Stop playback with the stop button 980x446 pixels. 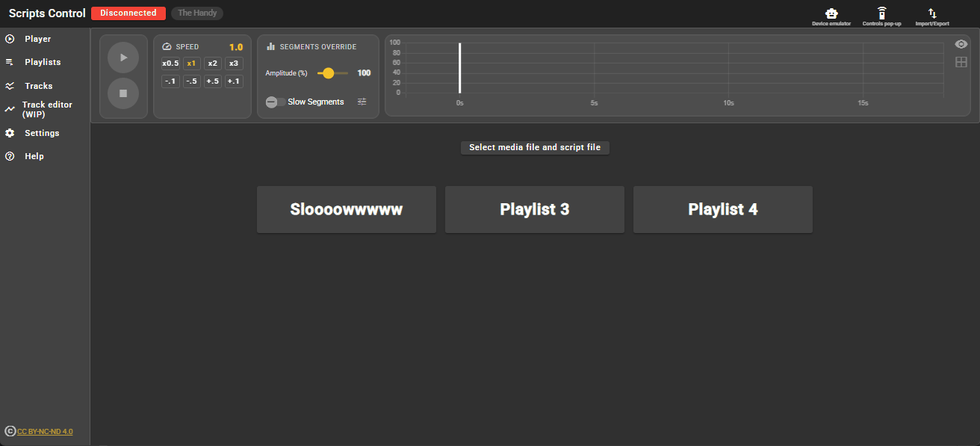click(123, 93)
